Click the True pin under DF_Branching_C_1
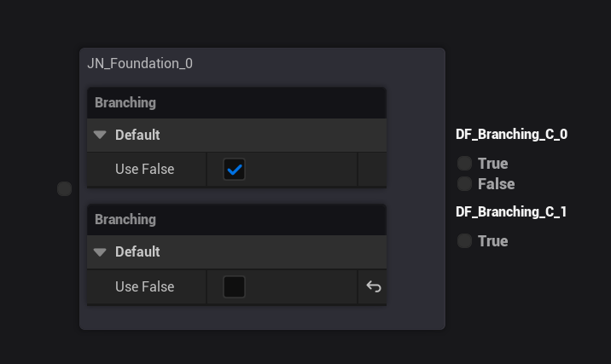This screenshot has width=611, height=364. [x=464, y=240]
